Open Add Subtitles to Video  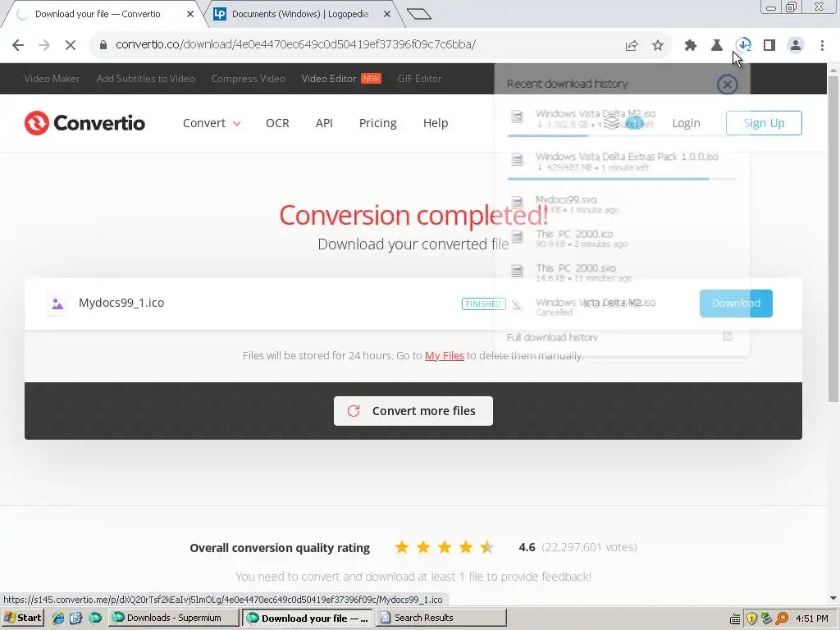[x=146, y=79]
